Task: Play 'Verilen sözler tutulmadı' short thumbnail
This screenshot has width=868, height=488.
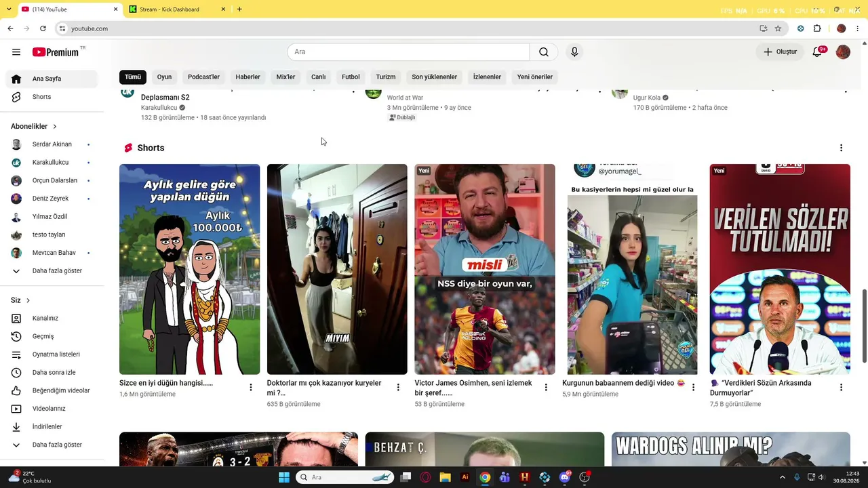Action: pos(780,269)
